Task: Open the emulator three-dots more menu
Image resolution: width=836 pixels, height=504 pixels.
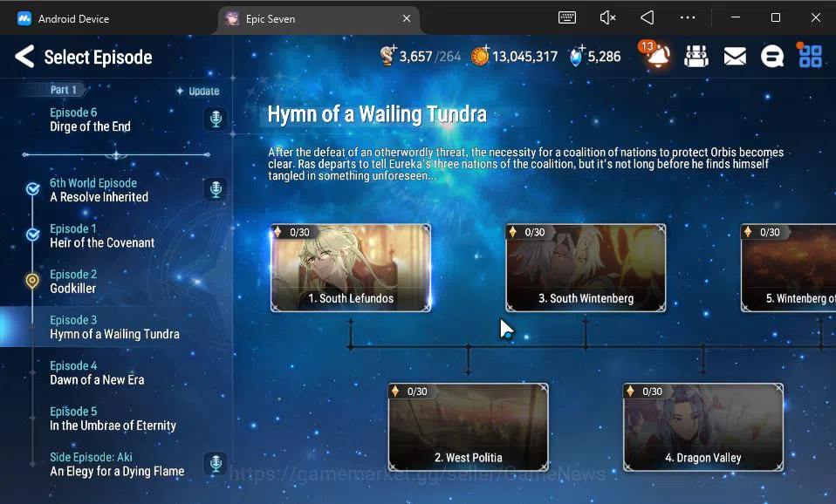Action: tap(688, 17)
